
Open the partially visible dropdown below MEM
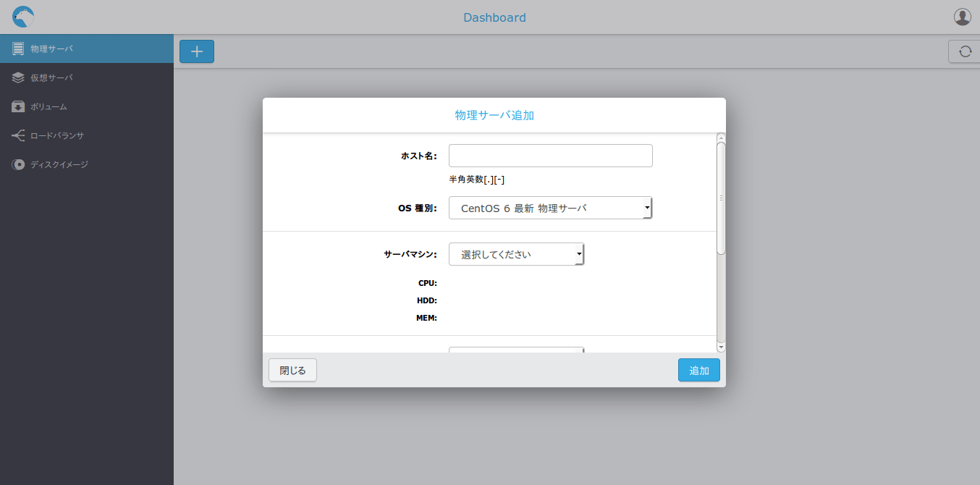(x=516, y=350)
